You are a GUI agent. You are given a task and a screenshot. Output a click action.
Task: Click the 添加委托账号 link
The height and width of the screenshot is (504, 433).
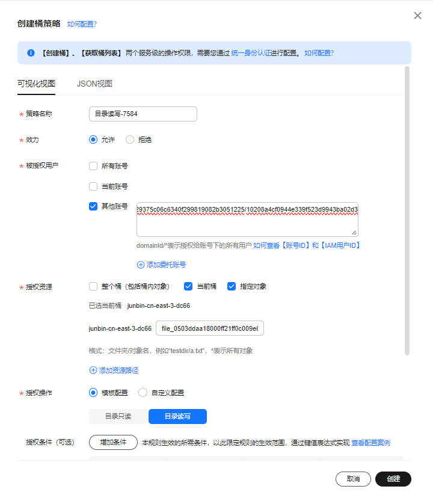point(166,265)
